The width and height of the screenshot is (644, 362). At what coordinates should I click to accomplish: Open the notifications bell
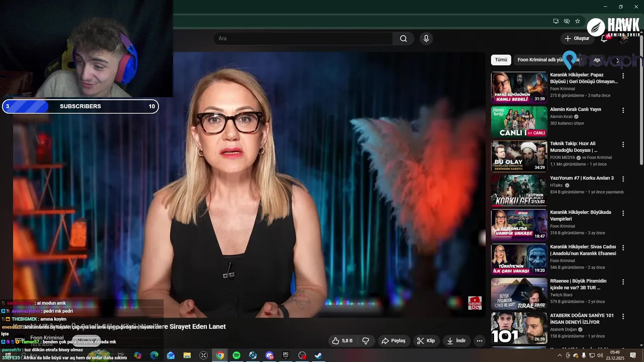(x=604, y=38)
